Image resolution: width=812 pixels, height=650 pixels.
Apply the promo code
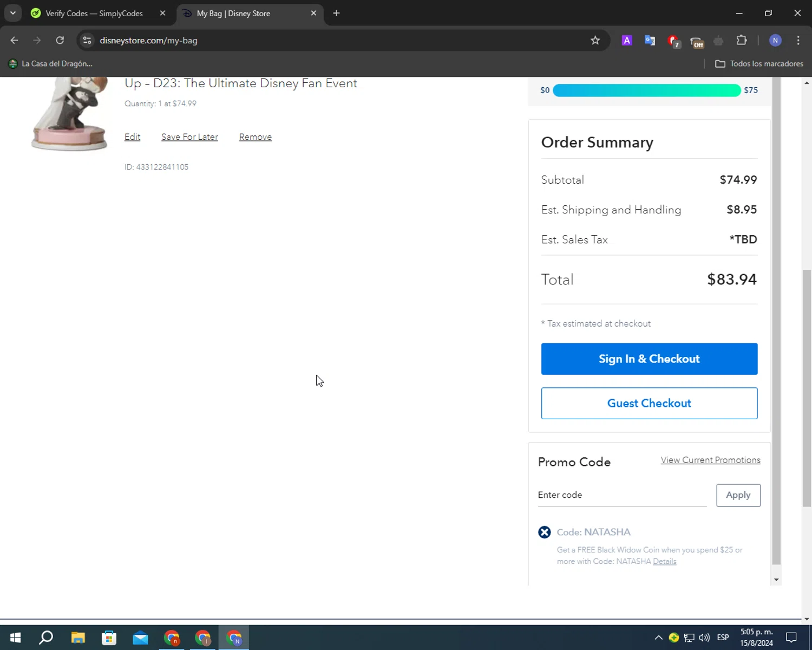pos(738,495)
